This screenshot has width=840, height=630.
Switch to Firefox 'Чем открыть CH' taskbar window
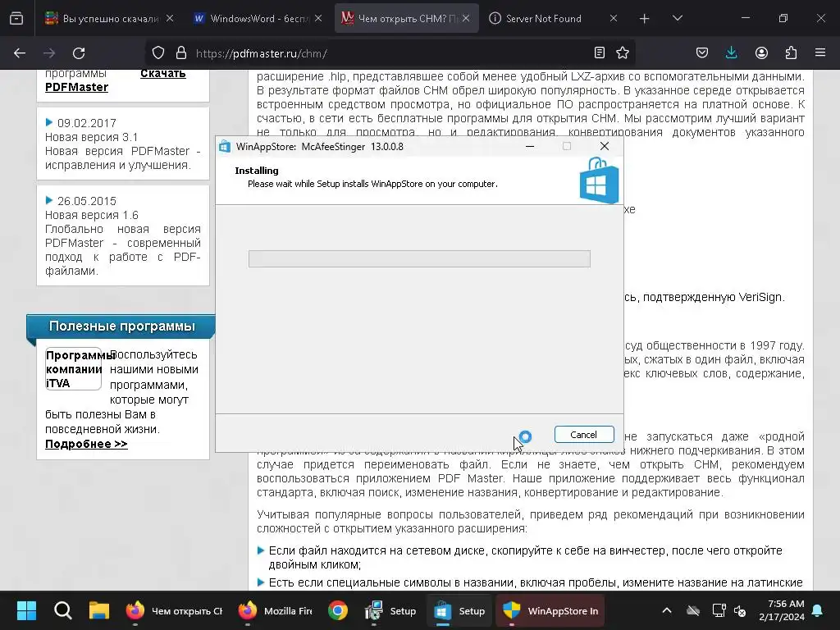coord(174,610)
